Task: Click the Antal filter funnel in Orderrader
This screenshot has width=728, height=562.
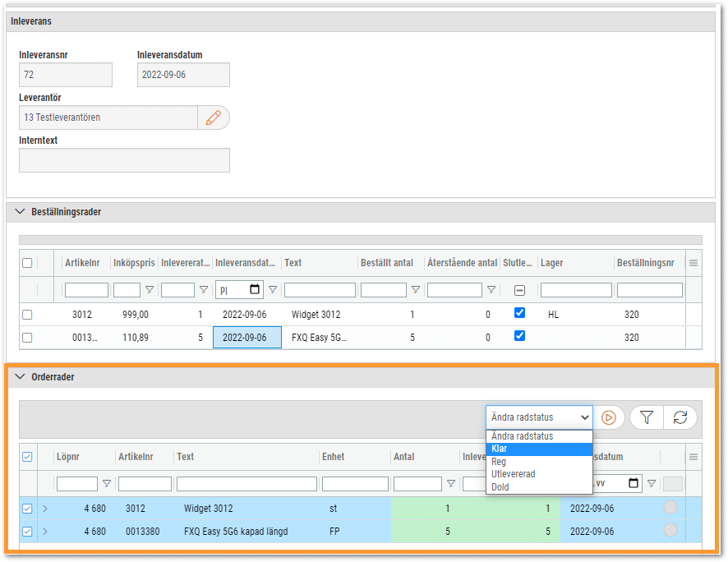Action: [451, 484]
